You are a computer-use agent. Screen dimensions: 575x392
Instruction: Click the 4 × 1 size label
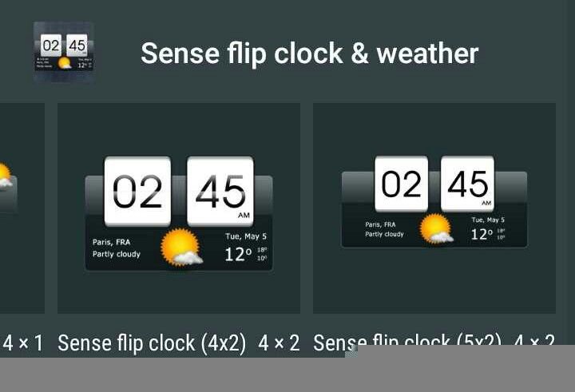pyautogui.click(x=22, y=343)
